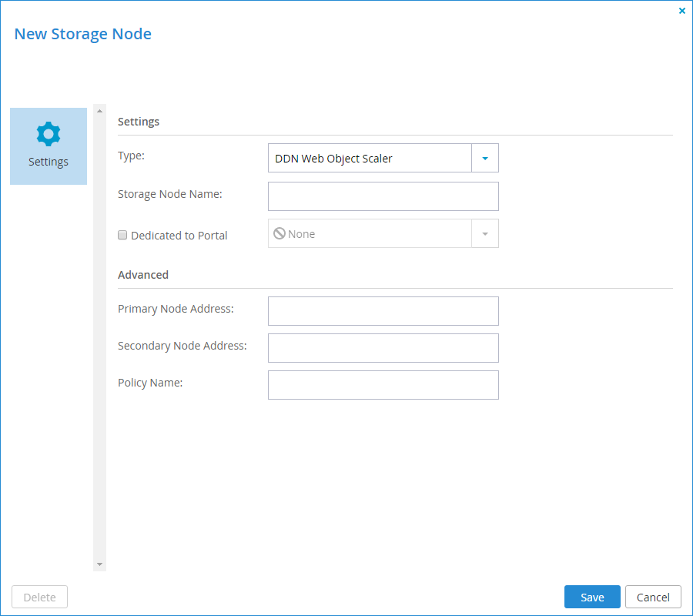Open the portal None dropdown arrow
The width and height of the screenshot is (693, 616).
tap(485, 234)
